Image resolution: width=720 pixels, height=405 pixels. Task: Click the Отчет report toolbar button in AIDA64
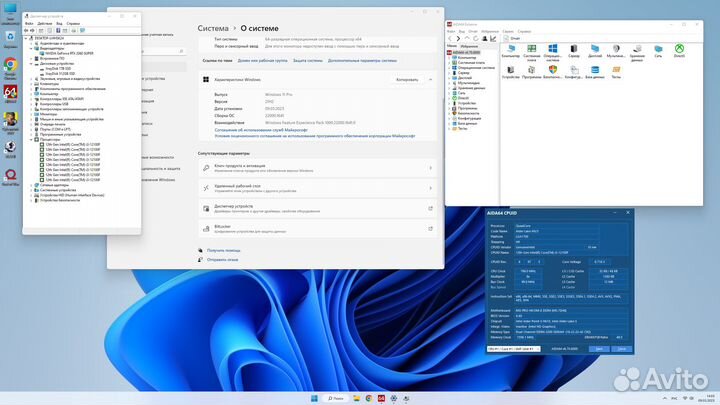(x=512, y=39)
